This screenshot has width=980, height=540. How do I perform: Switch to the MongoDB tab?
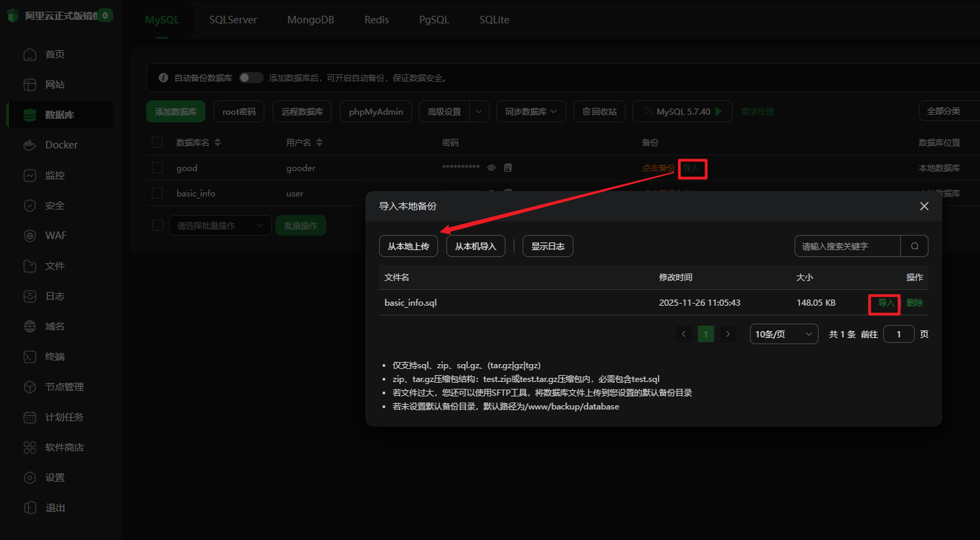click(x=310, y=20)
